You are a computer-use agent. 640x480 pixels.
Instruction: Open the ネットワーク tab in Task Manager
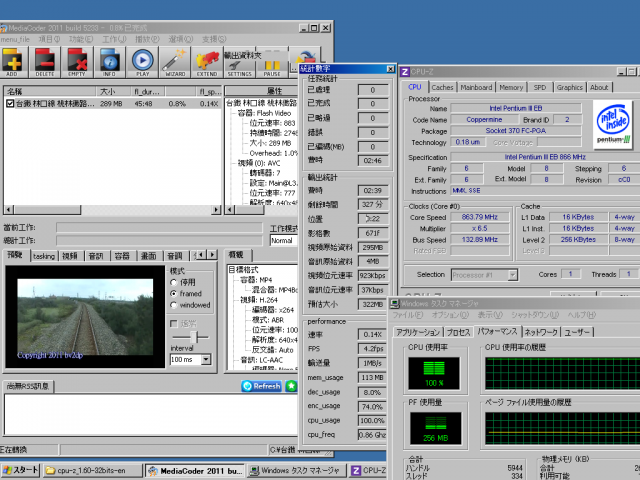[x=541, y=332]
